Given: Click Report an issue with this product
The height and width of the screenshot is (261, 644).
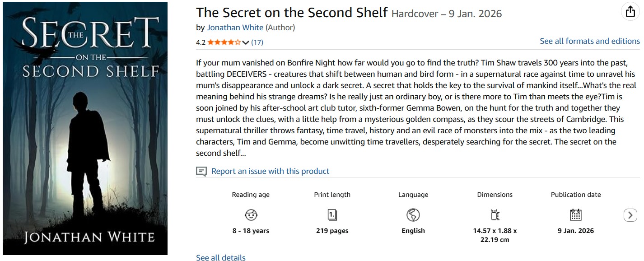Looking at the screenshot, I should coord(270,171).
